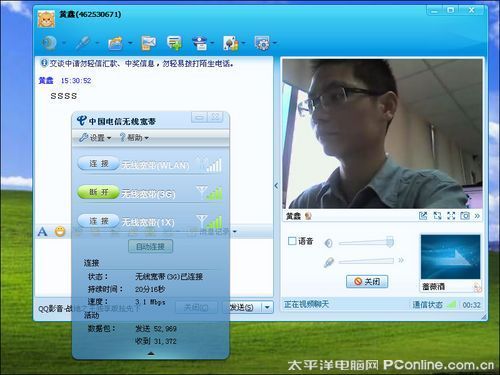Click the 自动连接 auto connect button

point(150,246)
